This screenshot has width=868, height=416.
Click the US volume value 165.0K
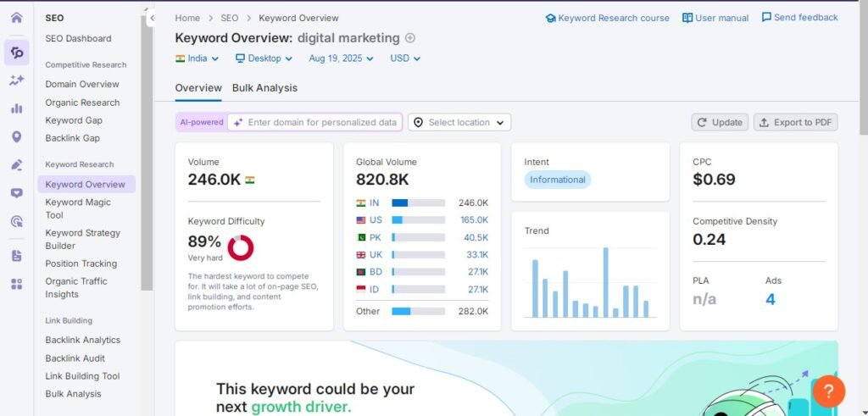point(475,219)
